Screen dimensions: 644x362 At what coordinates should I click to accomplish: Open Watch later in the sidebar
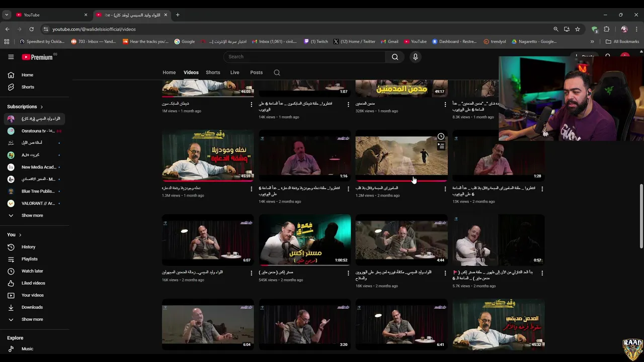[x=35, y=271]
